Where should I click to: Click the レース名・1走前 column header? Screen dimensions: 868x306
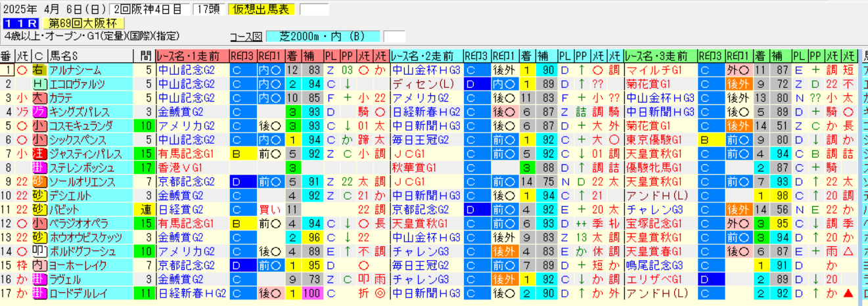coord(193,56)
